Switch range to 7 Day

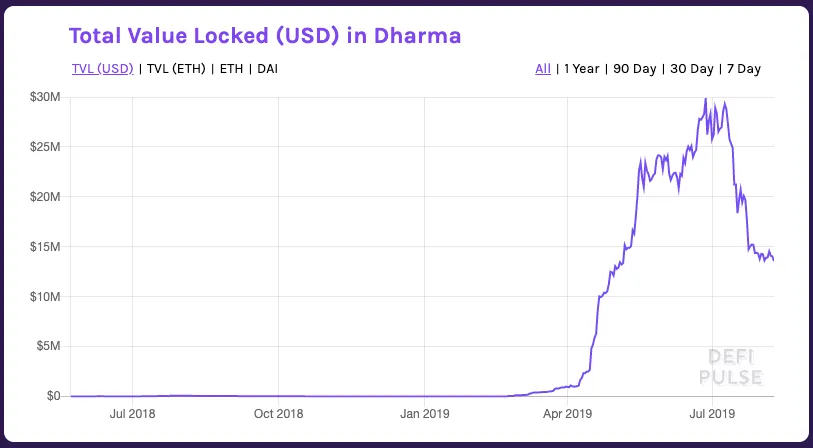pyautogui.click(x=744, y=68)
